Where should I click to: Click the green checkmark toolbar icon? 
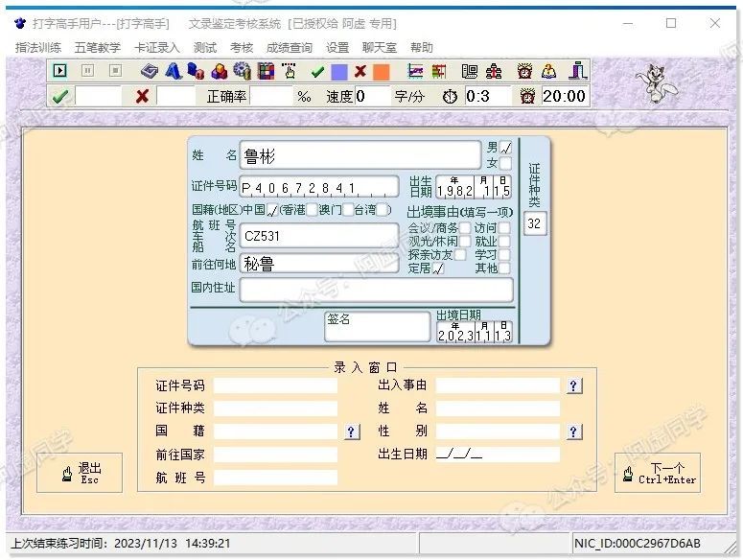pyautogui.click(x=317, y=72)
